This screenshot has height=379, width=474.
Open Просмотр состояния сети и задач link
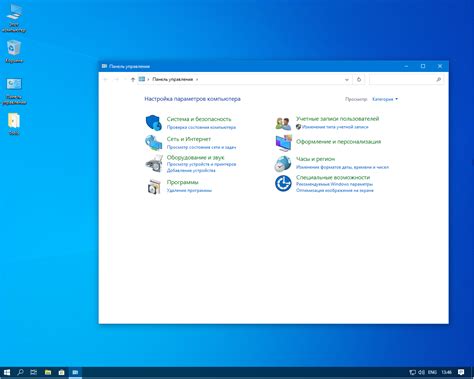point(201,147)
